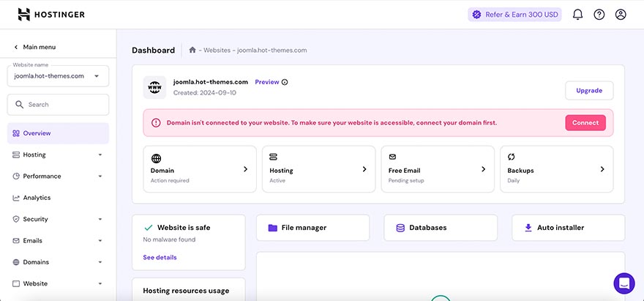Go back to Main menu
This screenshot has width=644, height=301.
point(35,47)
